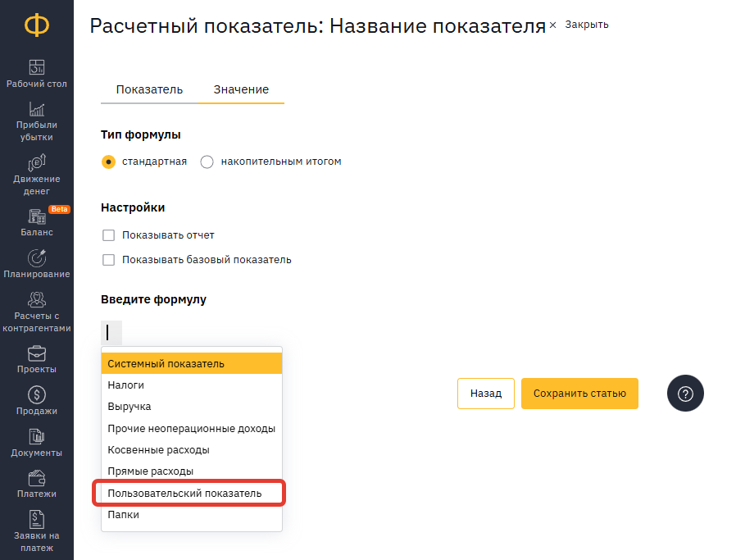The image size is (736, 560).
Task: Switch to the Показатель tab
Action: 149,89
